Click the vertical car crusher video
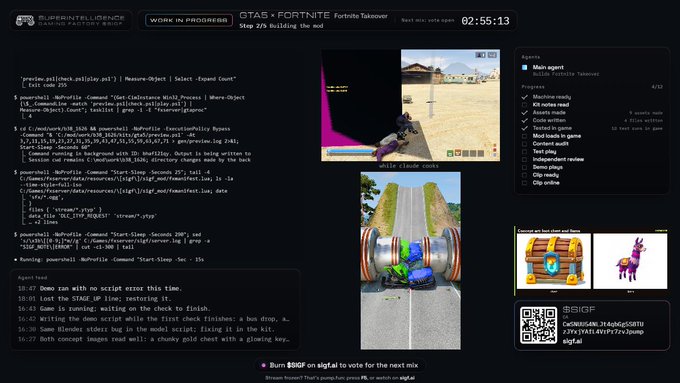Screen dimensions: 680x383 tap(411, 261)
